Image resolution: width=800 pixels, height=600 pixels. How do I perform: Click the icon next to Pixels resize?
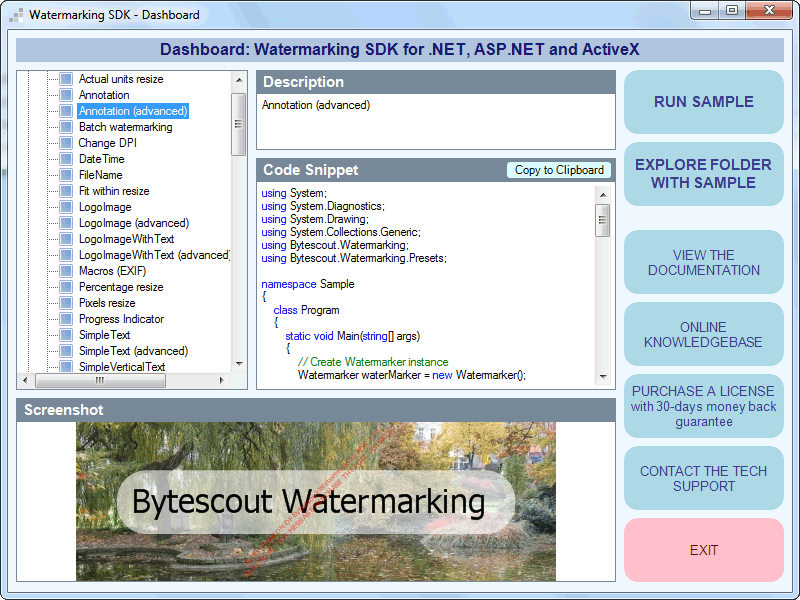[66, 303]
